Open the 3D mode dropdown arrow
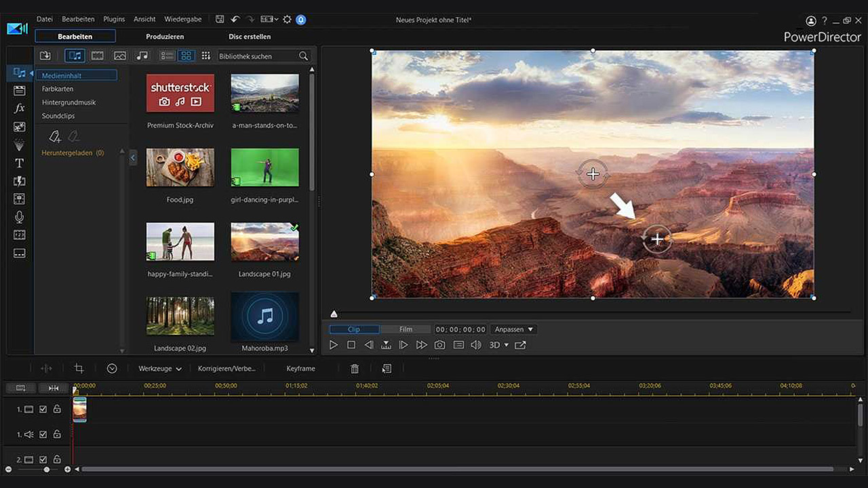Viewport: 868px width, 488px height. click(506, 345)
